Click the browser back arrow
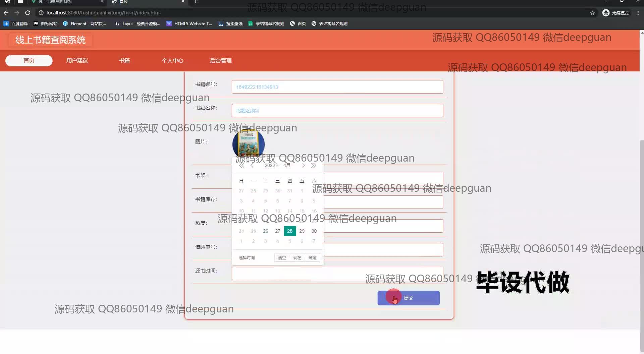Screen dimensions: 644x354 [x=6, y=13]
